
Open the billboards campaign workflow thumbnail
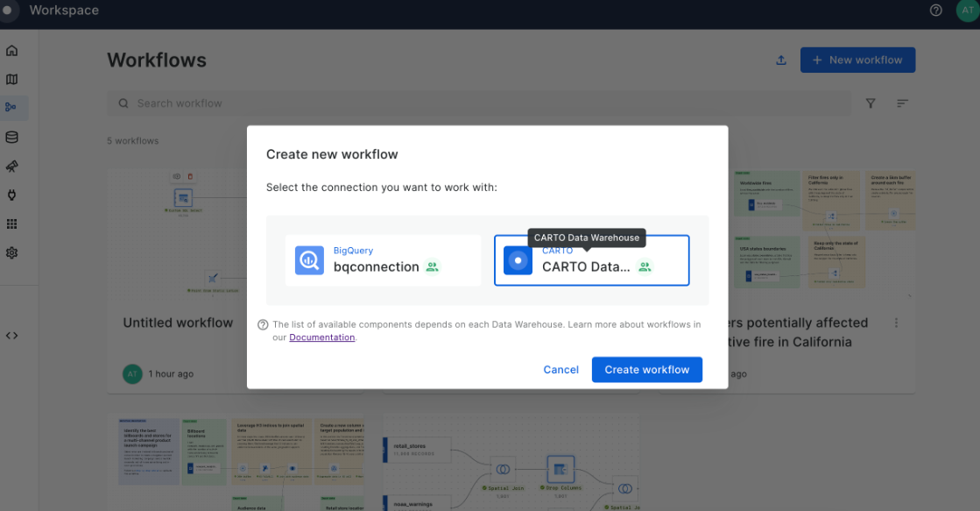click(235, 462)
